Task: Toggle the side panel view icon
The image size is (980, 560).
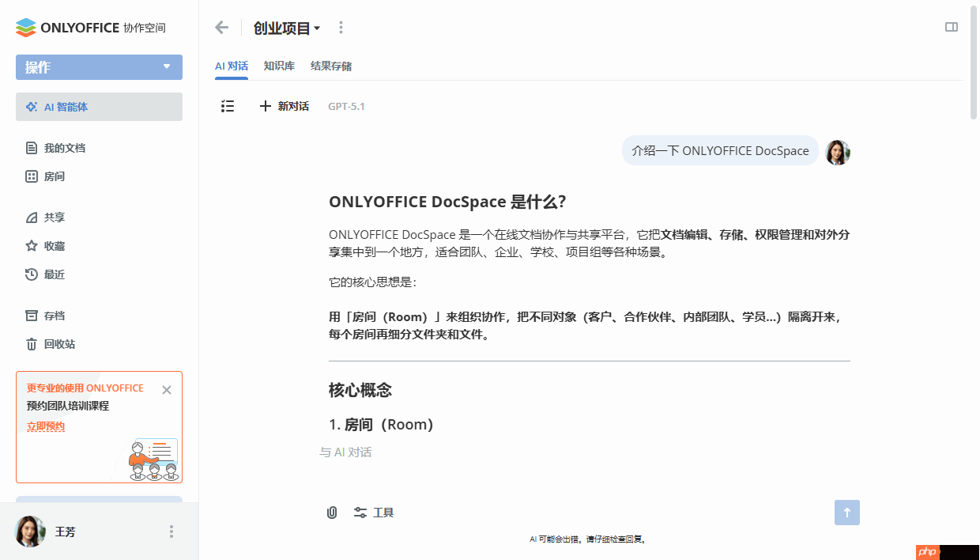Action: point(951,27)
